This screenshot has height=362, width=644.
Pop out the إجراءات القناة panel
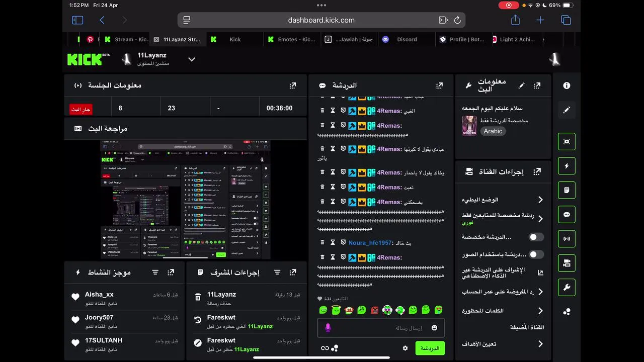(537, 171)
